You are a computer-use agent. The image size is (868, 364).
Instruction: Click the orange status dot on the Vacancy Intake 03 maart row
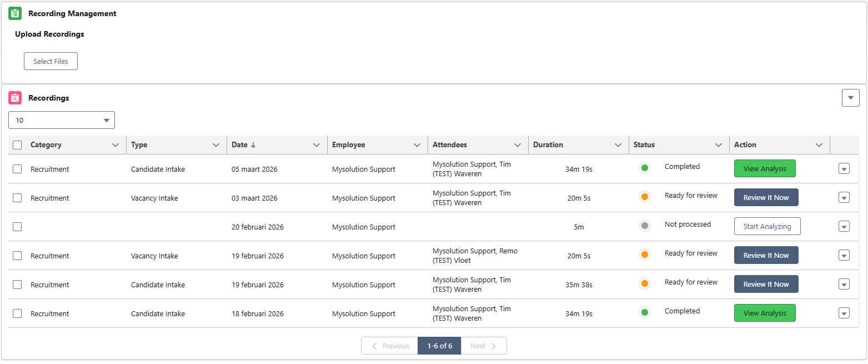coord(644,196)
